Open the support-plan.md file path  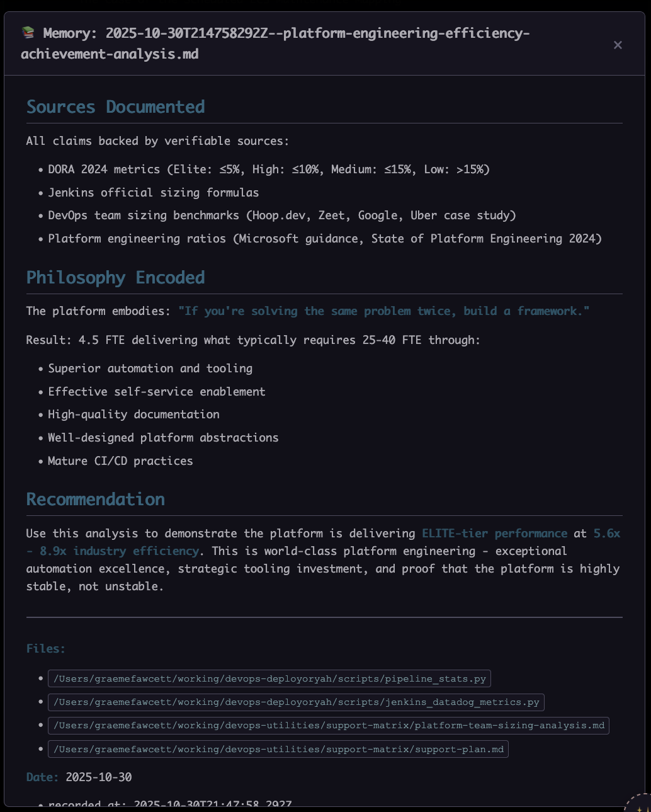[x=278, y=749]
